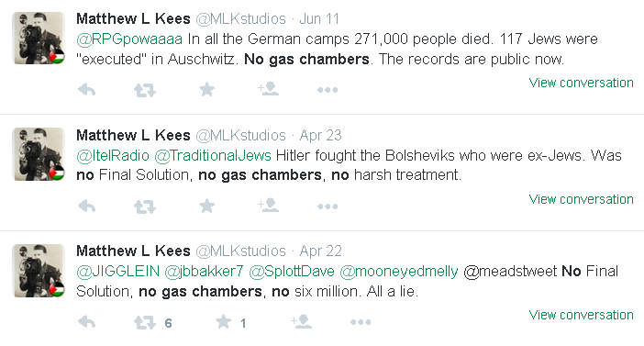Favorite the Jun 11 tweet with star

click(x=206, y=89)
